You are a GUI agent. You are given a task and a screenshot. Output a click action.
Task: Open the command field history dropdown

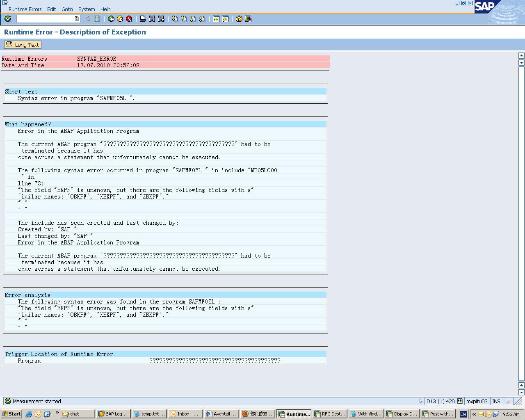77,19
